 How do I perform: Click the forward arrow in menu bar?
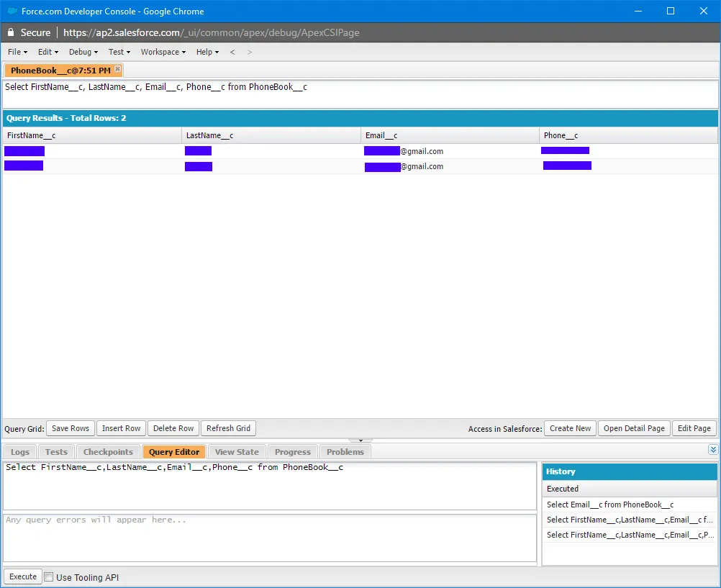tap(250, 52)
